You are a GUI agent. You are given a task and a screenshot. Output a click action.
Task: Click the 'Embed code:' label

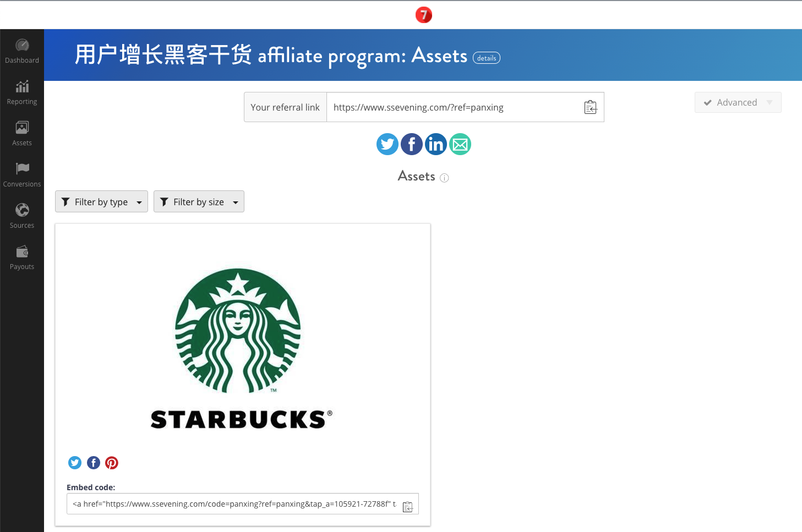click(91, 487)
